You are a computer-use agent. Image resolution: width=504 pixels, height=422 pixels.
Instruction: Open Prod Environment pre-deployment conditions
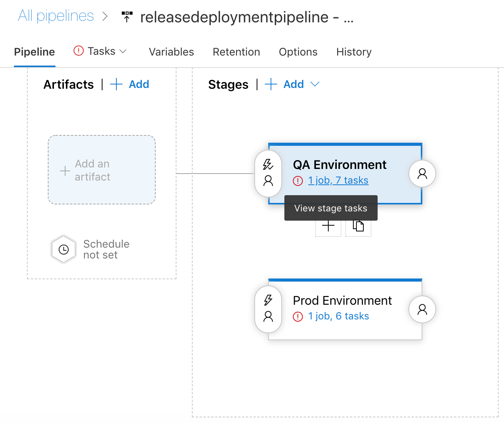268,309
